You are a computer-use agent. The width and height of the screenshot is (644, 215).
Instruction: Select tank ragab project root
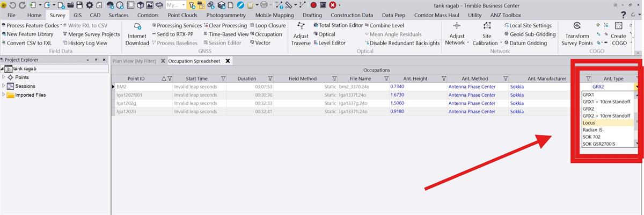click(x=24, y=69)
